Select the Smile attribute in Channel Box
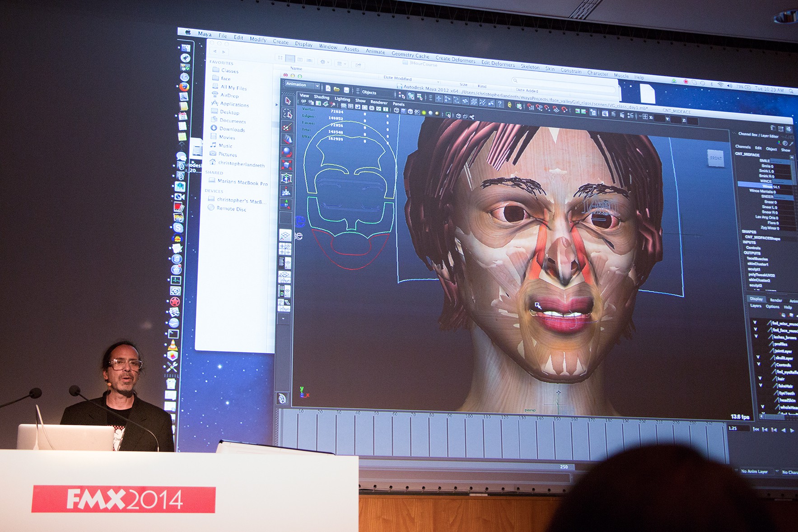 (767, 166)
